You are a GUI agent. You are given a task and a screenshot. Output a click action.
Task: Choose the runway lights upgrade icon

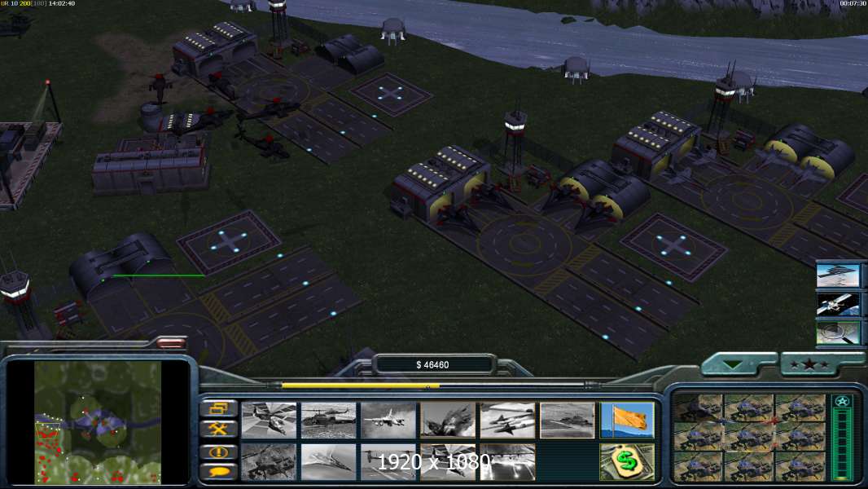[507, 461]
